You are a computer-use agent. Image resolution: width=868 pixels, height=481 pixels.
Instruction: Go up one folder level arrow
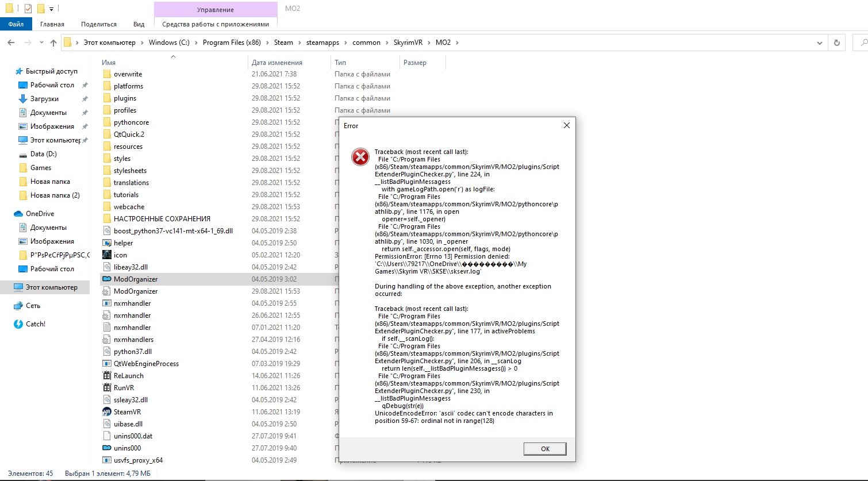pos(53,43)
